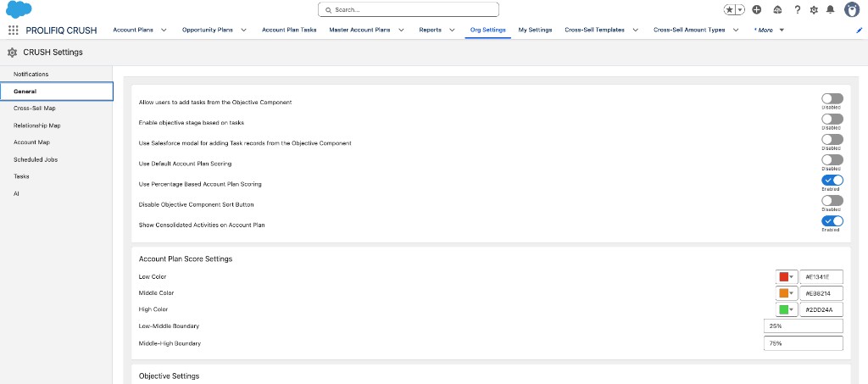Open the help question mark icon

797,10
